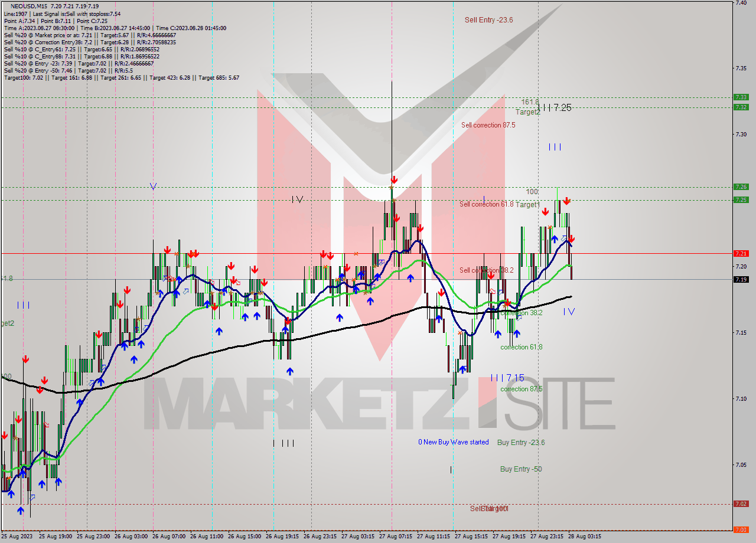Click the '26 Aug 07:00' time axis label
The width and height of the screenshot is (756, 543).
169,537
